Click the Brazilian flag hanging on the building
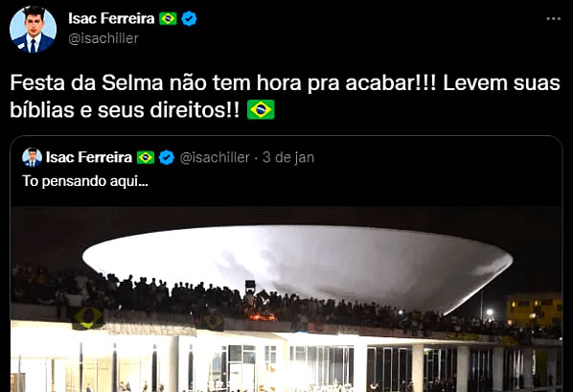Screen dimensions: 573x392 coord(87,318)
